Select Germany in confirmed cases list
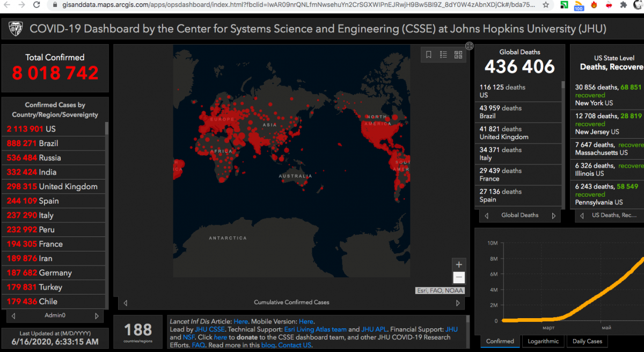The image size is (644, 352). [x=53, y=273]
